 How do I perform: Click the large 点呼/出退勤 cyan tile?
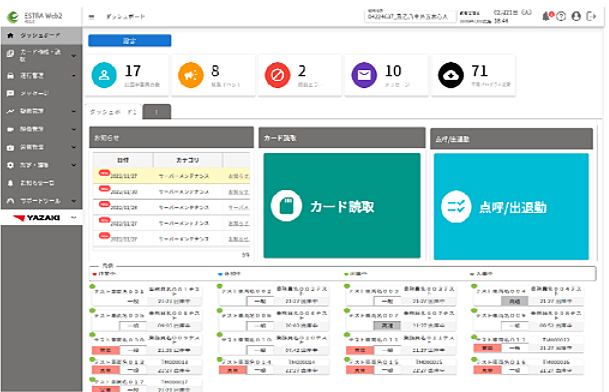click(511, 206)
